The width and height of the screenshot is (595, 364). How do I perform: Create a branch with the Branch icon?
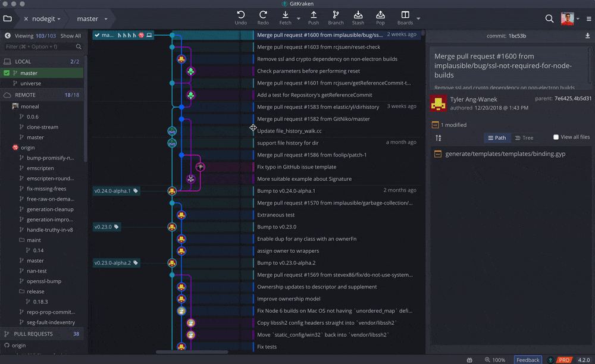pos(336,15)
